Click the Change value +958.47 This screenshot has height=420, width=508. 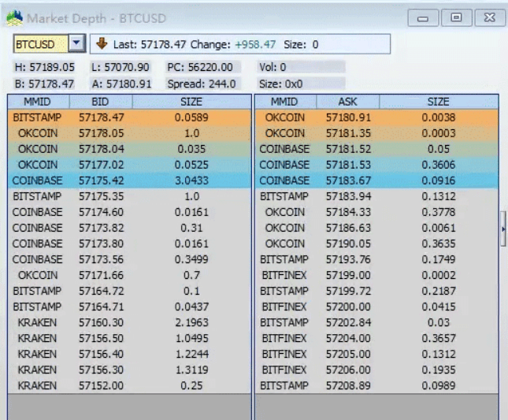click(x=255, y=44)
